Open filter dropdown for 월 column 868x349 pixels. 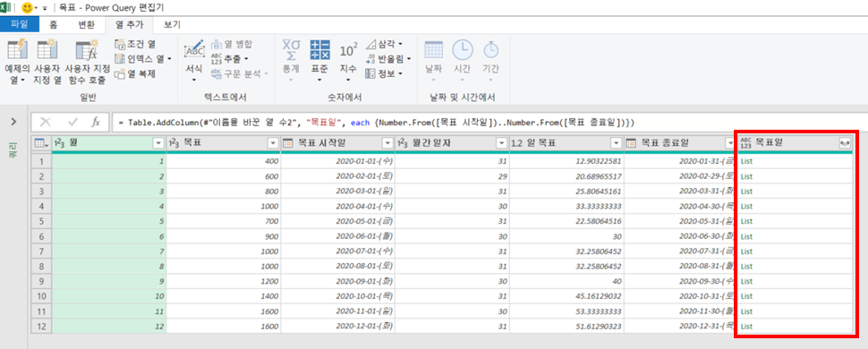coord(157,143)
